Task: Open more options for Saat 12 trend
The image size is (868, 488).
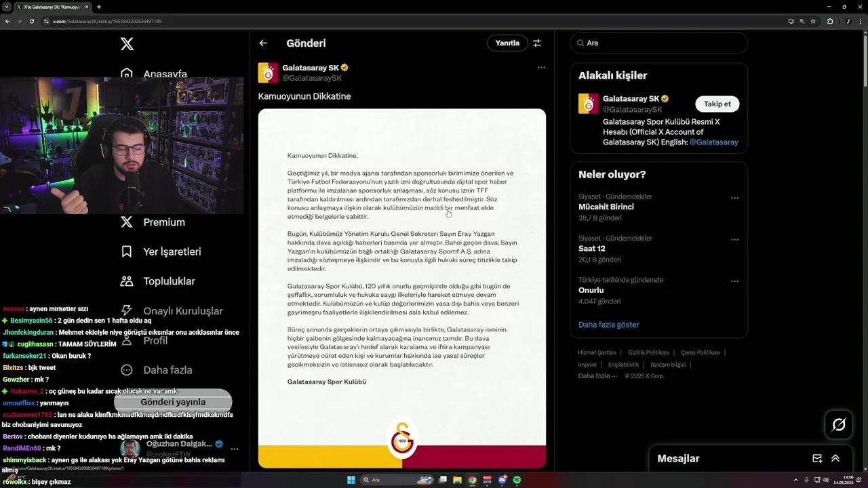Action: pos(734,239)
